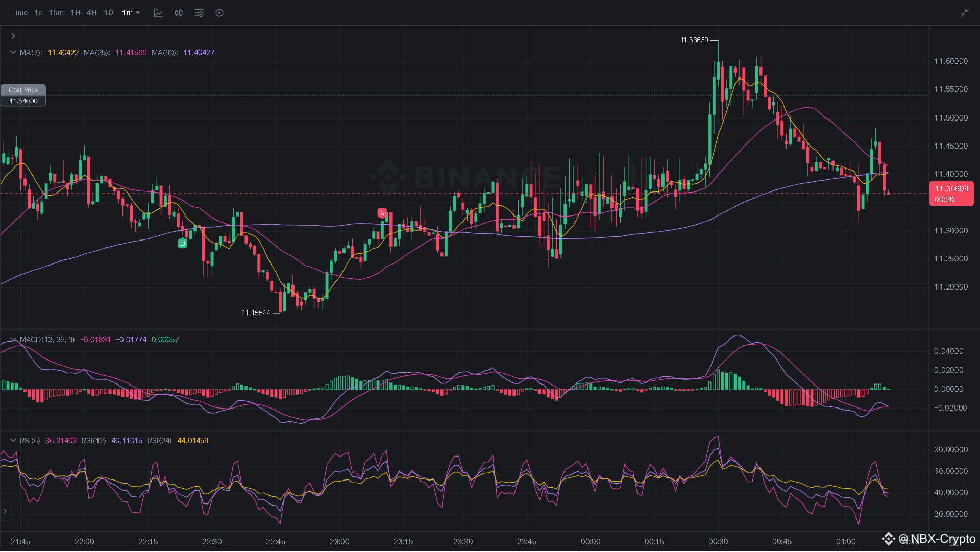Click the MA(7) value 11.40422
Image resolution: width=980 pixels, height=552 pixels.
(x=63, y=53)
